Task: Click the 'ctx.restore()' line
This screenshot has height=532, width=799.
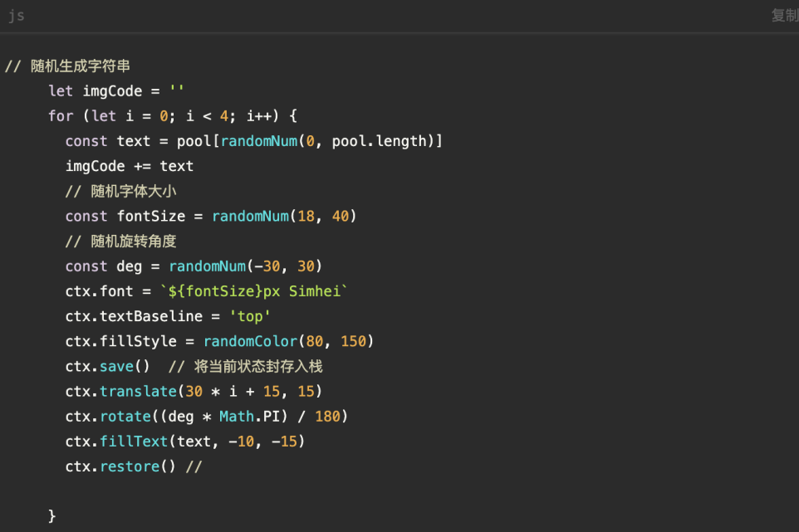Action: pos(134,466)
